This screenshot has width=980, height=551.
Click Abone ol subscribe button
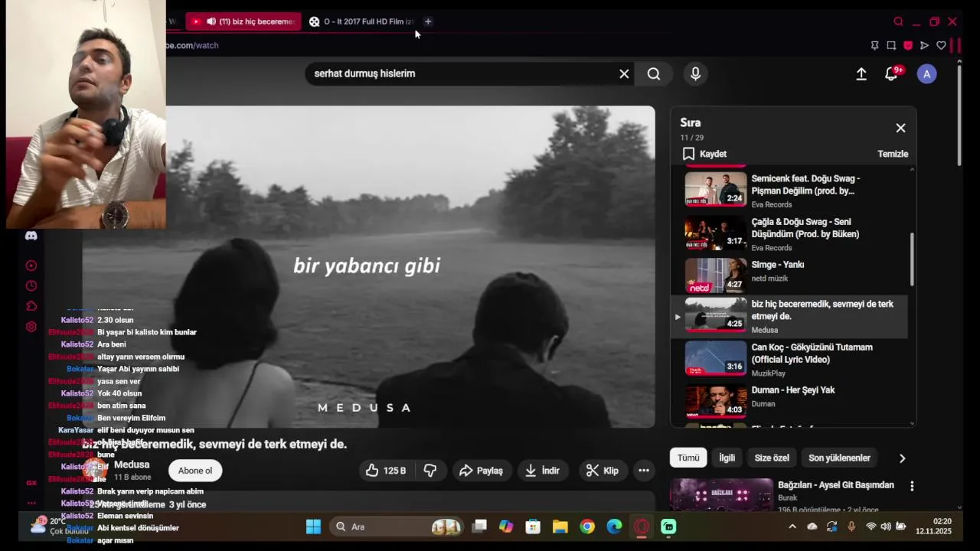pos(195,471)
